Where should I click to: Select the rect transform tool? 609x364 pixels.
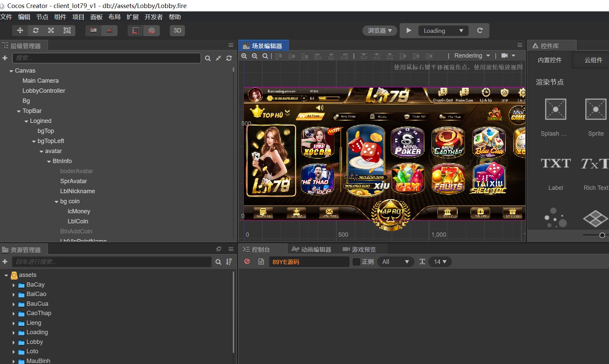[67, 30]
